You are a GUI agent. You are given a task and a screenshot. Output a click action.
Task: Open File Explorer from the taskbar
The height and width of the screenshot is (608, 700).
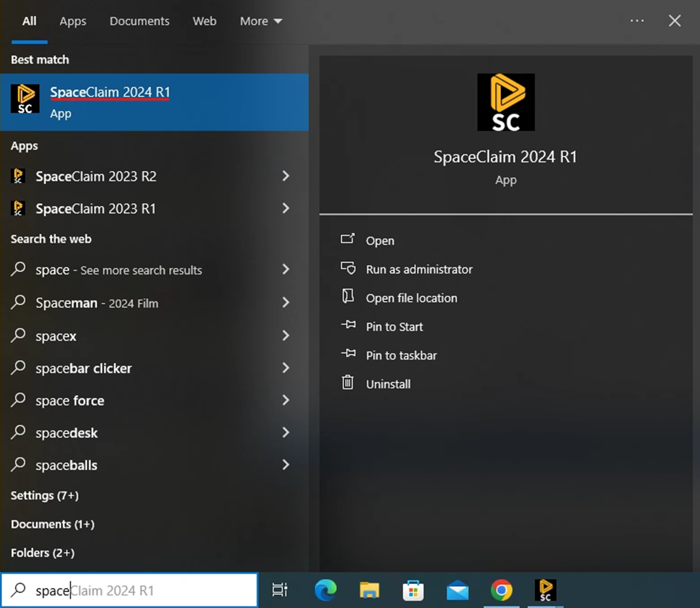(369, 590)
